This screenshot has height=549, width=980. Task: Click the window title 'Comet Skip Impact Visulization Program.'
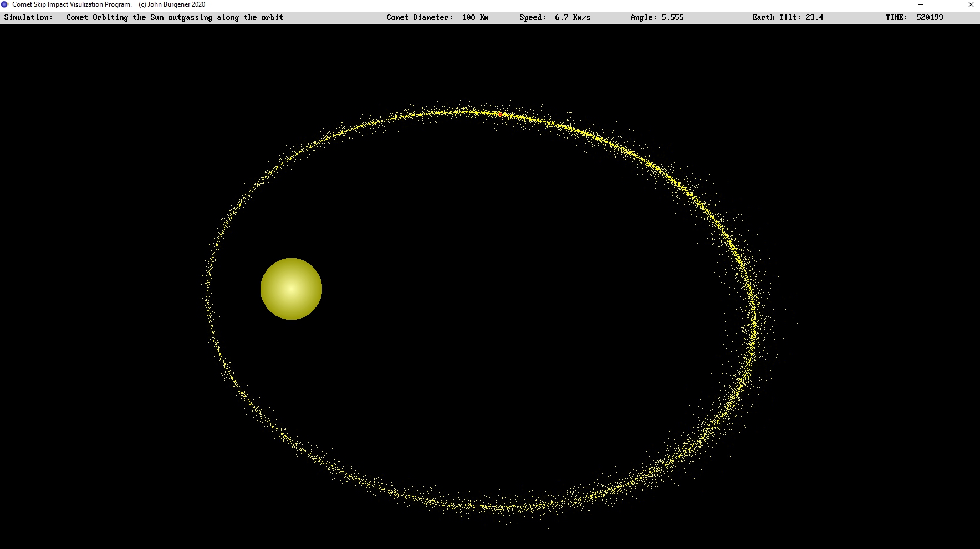coord(72,4)
